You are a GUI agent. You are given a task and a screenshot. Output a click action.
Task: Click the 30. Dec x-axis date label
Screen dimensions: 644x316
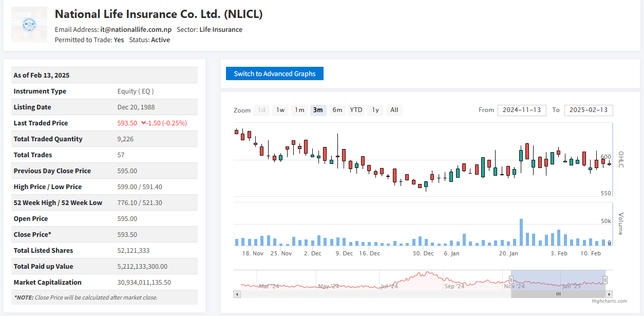coord(424,254)
